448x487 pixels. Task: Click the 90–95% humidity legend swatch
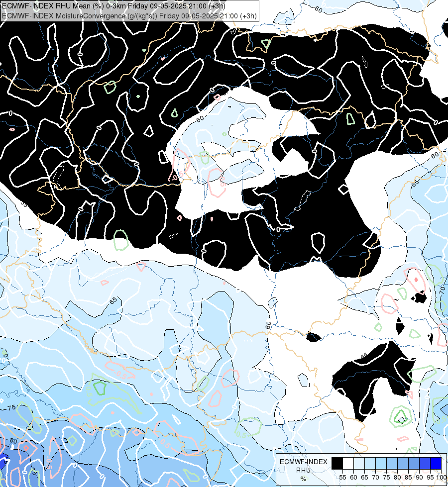click(425, 463)
